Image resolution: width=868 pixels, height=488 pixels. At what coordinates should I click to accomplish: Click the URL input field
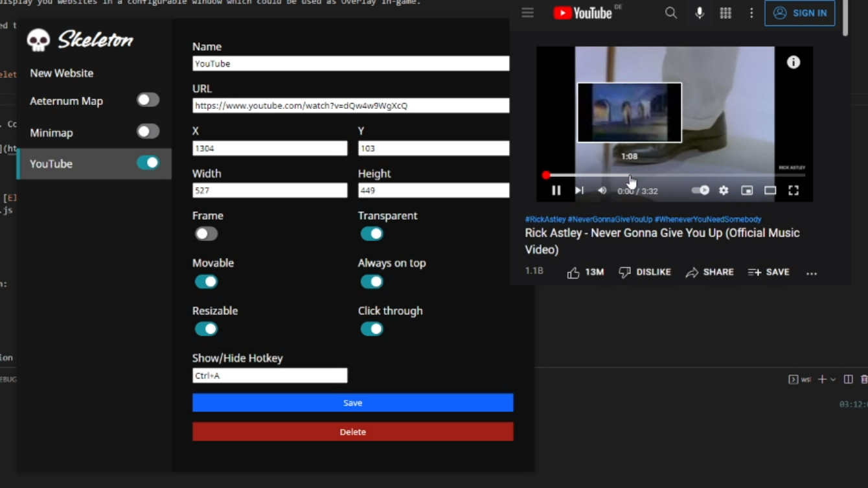pos(350,106)
